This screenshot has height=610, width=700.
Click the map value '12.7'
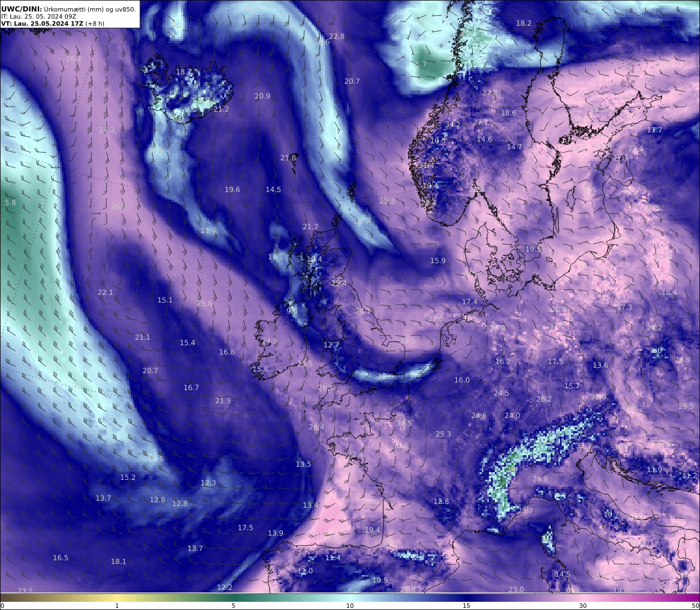click(331, 345)
